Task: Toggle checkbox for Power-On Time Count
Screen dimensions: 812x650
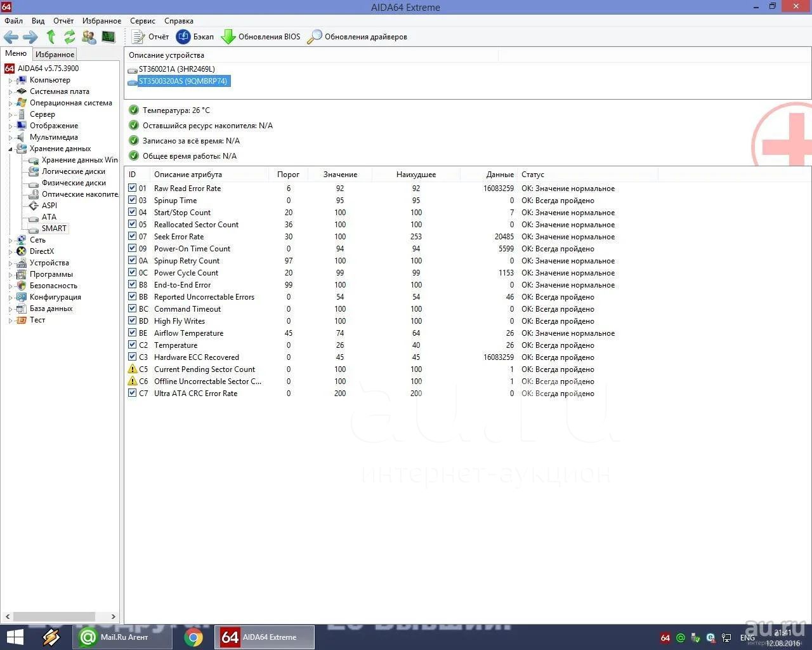Action: coord(132,248)
